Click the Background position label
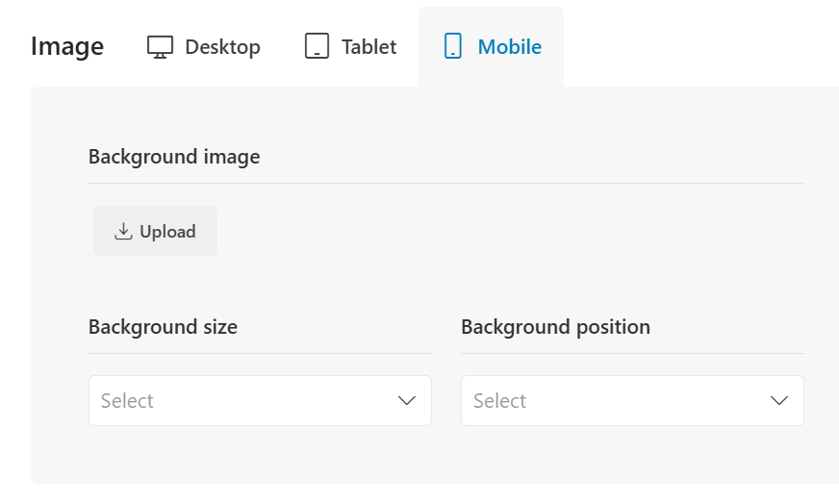Screen dimensions: 839x504 coord(555,327)
